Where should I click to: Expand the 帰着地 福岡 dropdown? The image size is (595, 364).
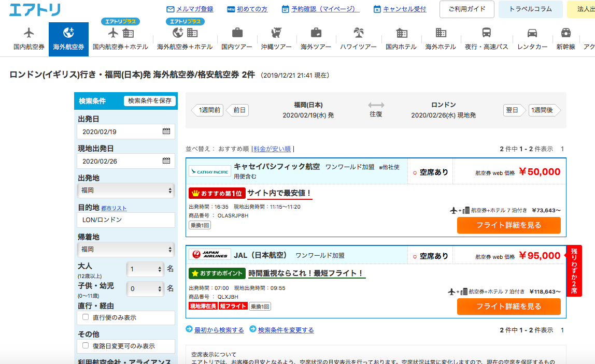pos(126,249)
